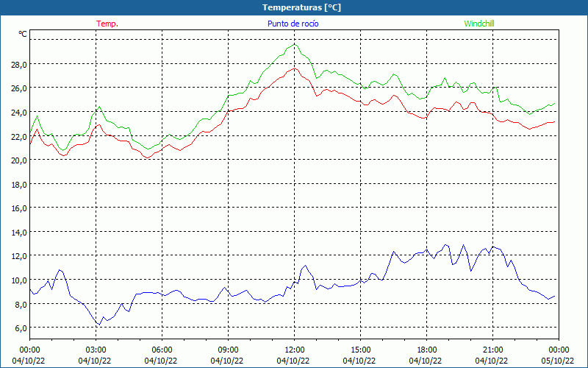Click the °C unit label on the axis
The height and width of the screenshot is (368, 588).
pyautogui.click(x=23, y=34)
